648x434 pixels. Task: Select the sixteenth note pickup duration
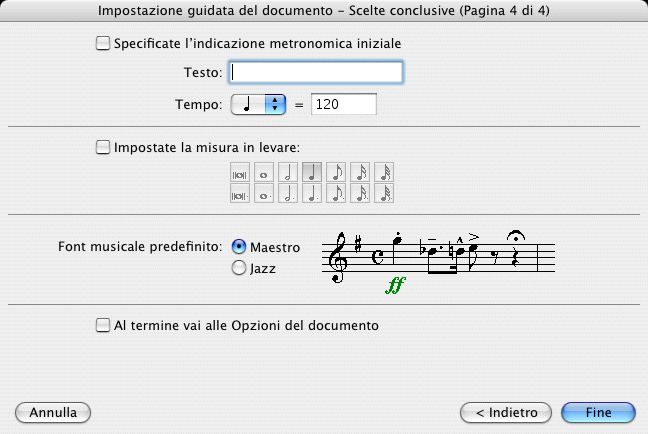[360, 172]
